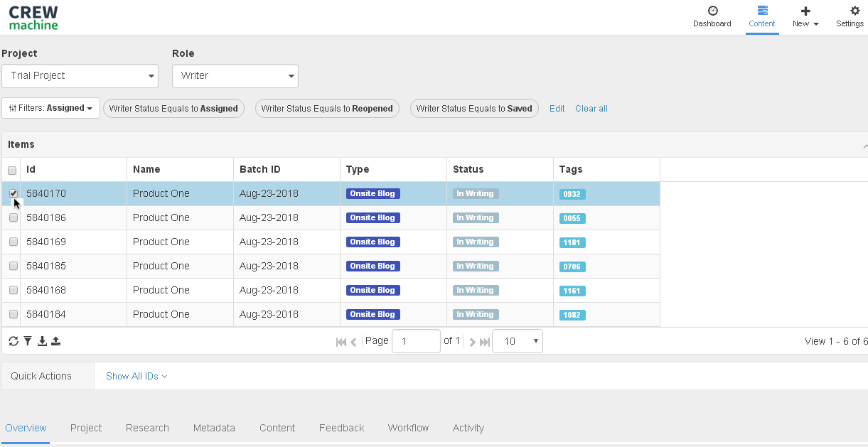
Task: Click the Writer Status Equals to Reopened chip
Action: (x=327, y=109)
